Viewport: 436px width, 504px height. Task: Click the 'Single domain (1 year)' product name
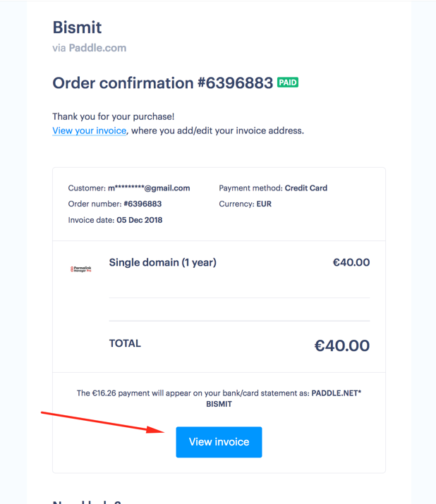(162, 263)
